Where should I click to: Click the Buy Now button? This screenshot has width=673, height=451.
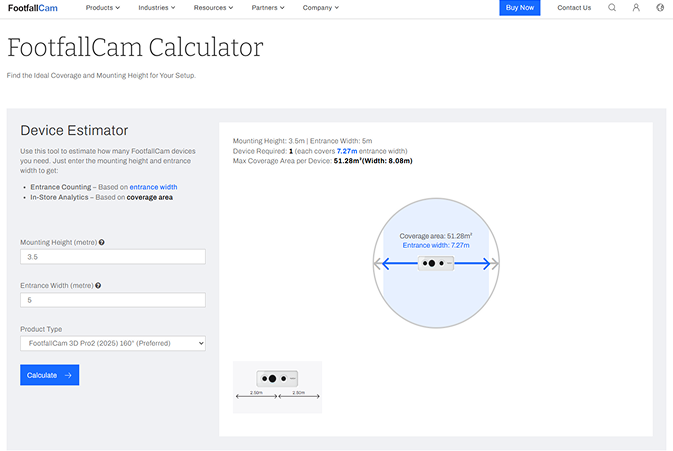click(520, 8)
